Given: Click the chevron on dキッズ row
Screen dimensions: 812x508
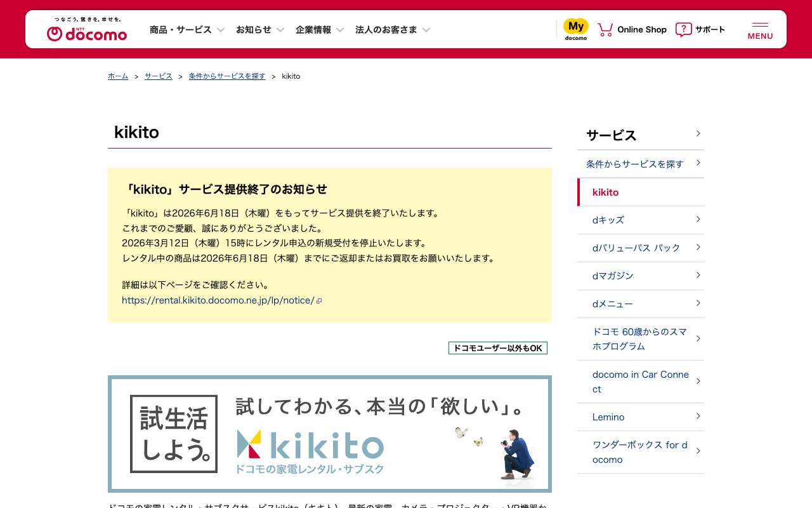Looking at the screenshot, I should click(x=698, y=219).
